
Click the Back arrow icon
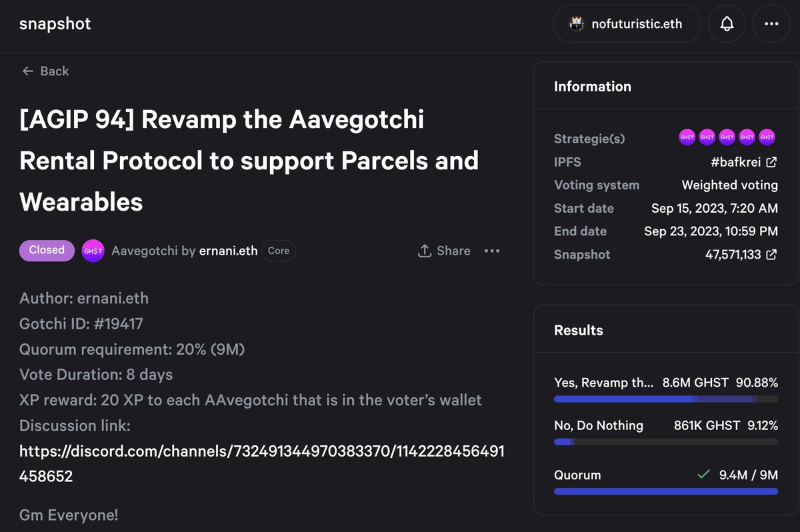pyautogui.click(x=27, y=71)
